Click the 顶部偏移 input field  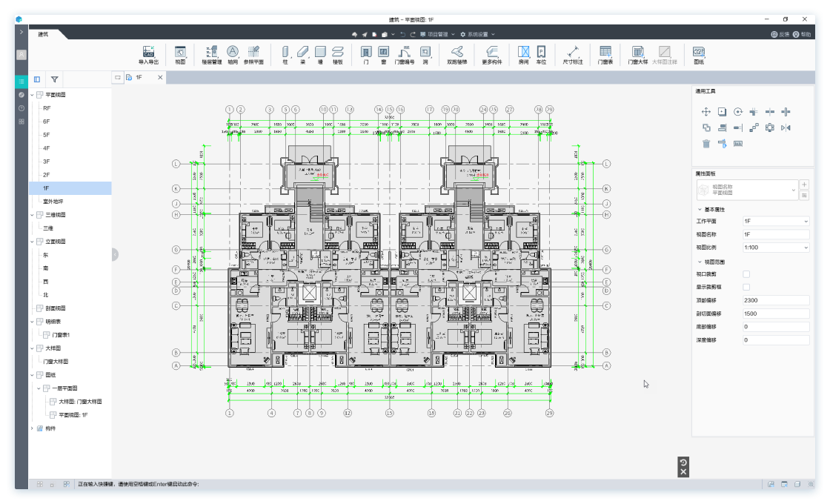776,300
